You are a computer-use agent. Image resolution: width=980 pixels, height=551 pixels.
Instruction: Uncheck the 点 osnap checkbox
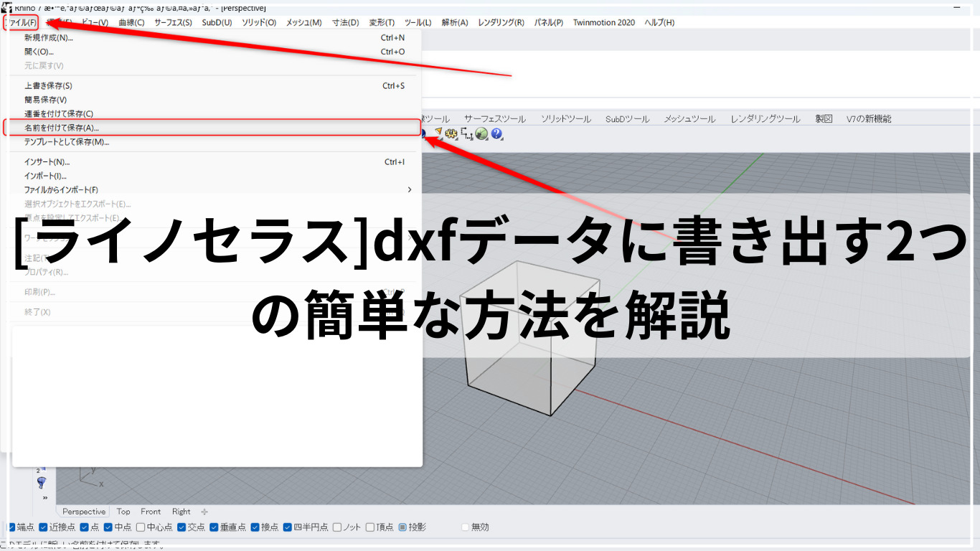[85, 527]
